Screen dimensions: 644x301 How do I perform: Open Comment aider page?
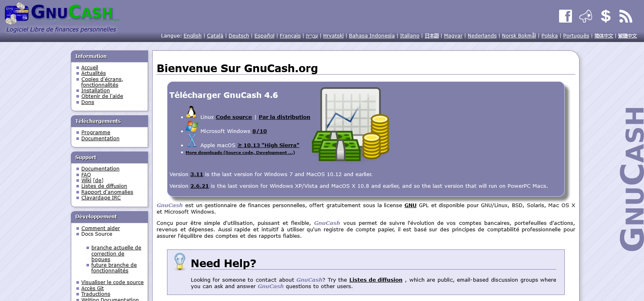pos(101,228)
